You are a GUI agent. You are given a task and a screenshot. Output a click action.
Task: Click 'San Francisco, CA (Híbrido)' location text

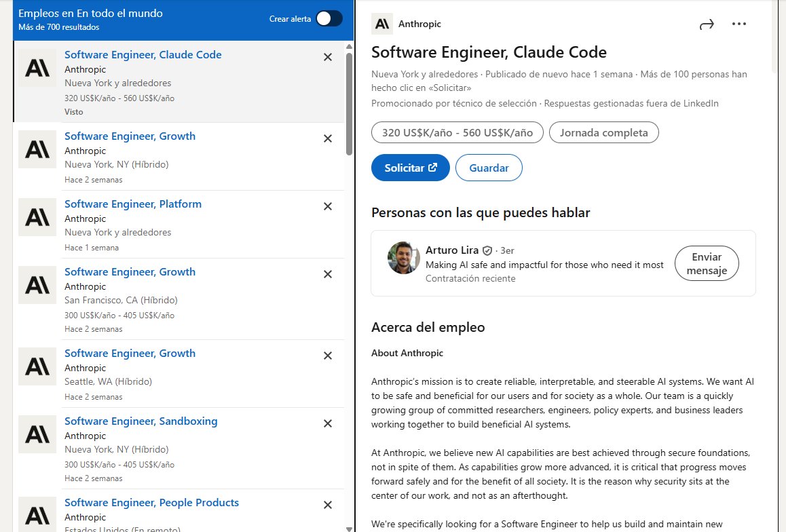coord(121,300)
